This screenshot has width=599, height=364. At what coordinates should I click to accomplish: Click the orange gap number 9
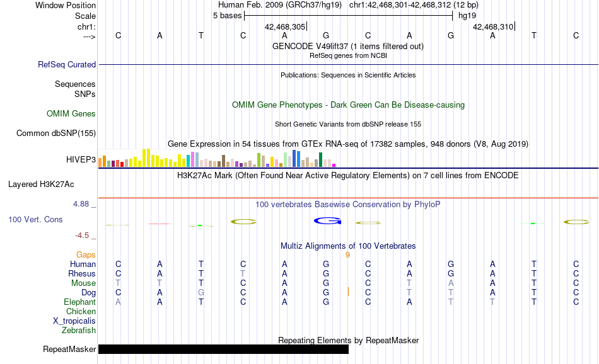coord(347,255)
